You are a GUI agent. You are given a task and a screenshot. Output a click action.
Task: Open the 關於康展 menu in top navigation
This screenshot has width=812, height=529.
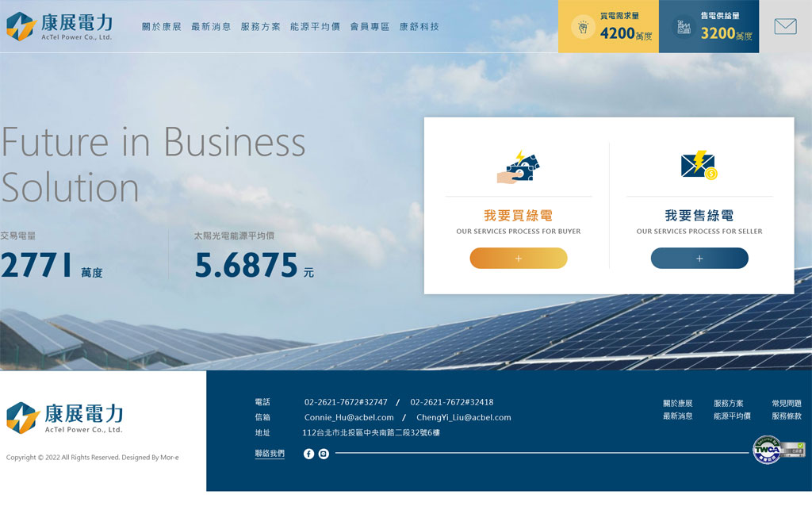click(162, 27)
